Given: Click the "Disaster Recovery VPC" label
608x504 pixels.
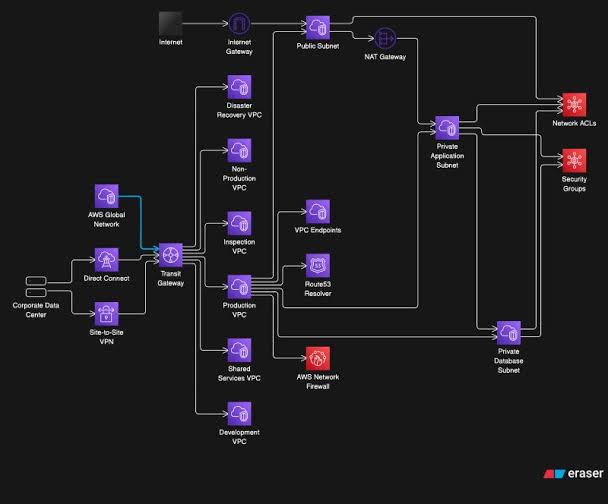Looking at the screenshot, I should 239,110.
